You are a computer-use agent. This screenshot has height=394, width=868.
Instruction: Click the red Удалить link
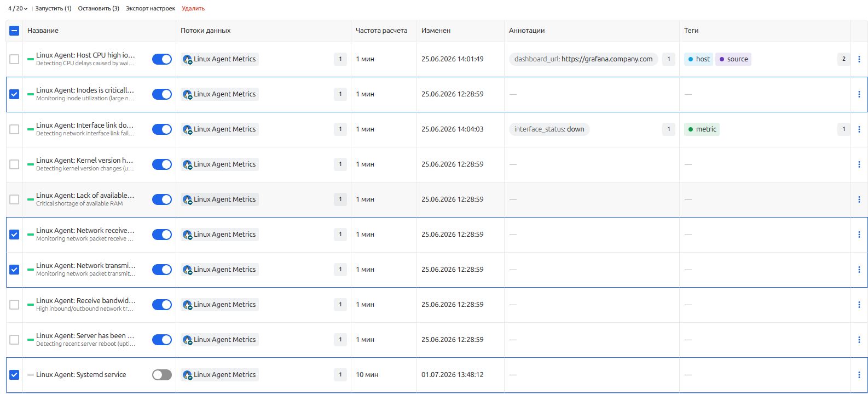point(193,8)
